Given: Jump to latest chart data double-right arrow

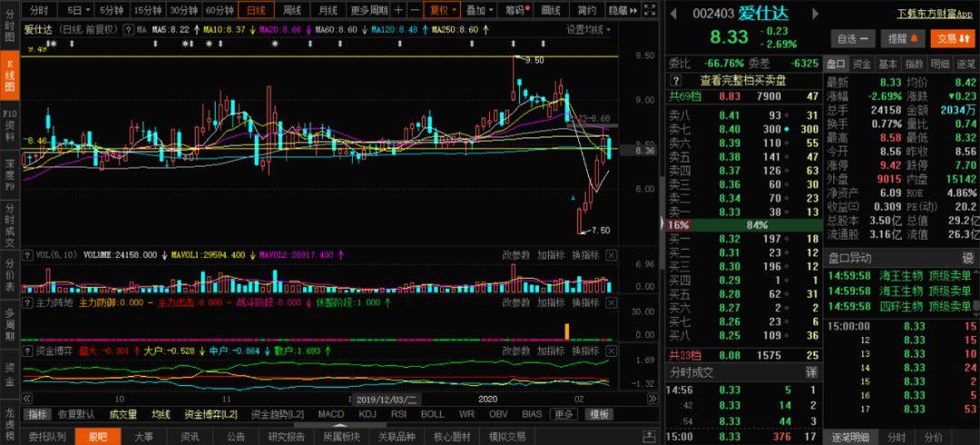Looking at the screenshot, I should pyautogui.click(x=652, y=399).
